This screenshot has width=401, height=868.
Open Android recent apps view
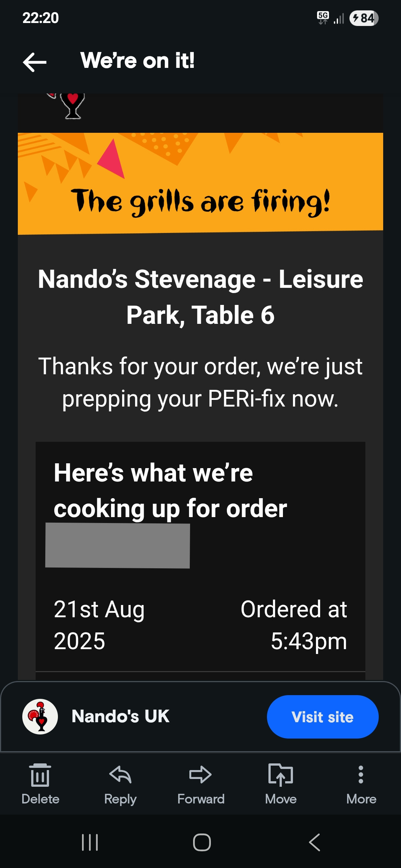pos(90,842)
